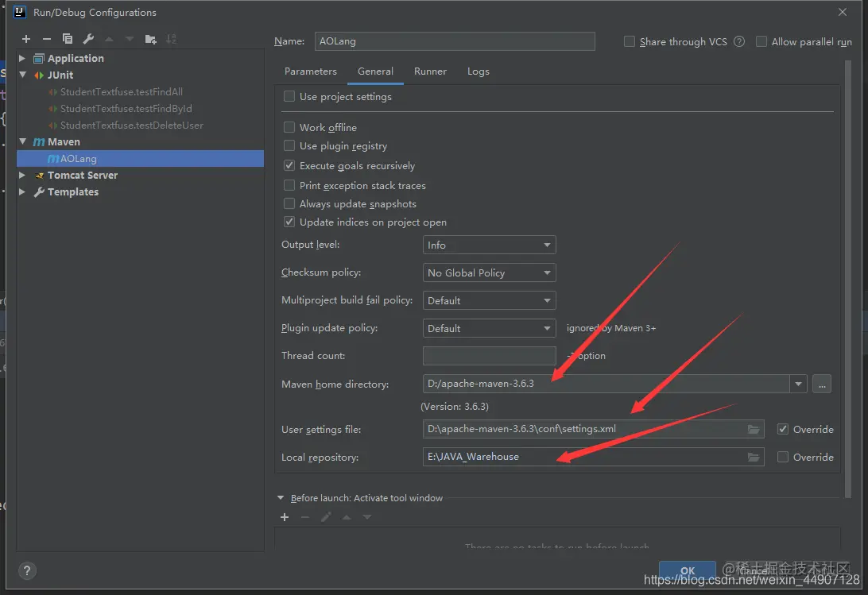Click the Thread count input field
This screenshot has width=868, height=595.
(490, 356)
